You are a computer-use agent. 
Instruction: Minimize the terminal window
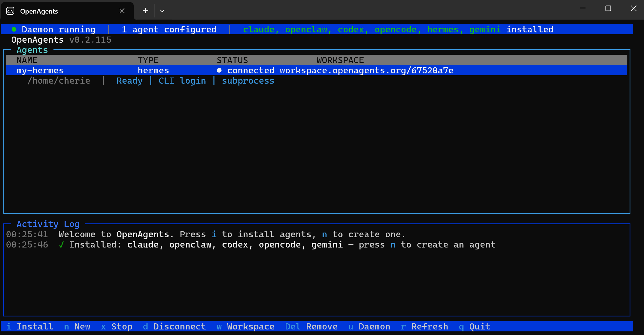pos(583,9)
